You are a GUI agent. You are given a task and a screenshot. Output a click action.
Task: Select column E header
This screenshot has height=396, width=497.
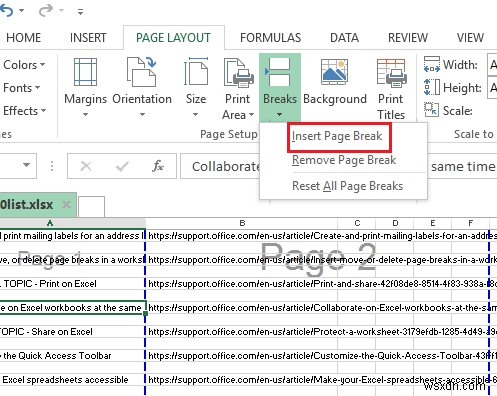pos(433,223)
